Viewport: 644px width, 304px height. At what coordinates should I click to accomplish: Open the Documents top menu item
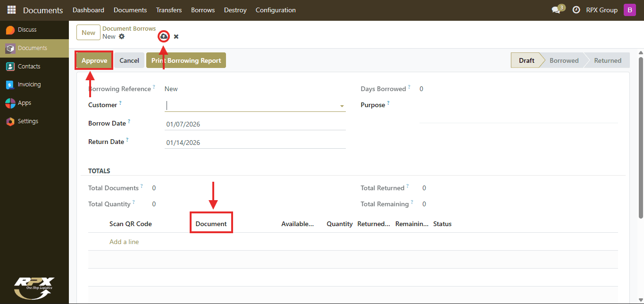click(x=130, y=10)
